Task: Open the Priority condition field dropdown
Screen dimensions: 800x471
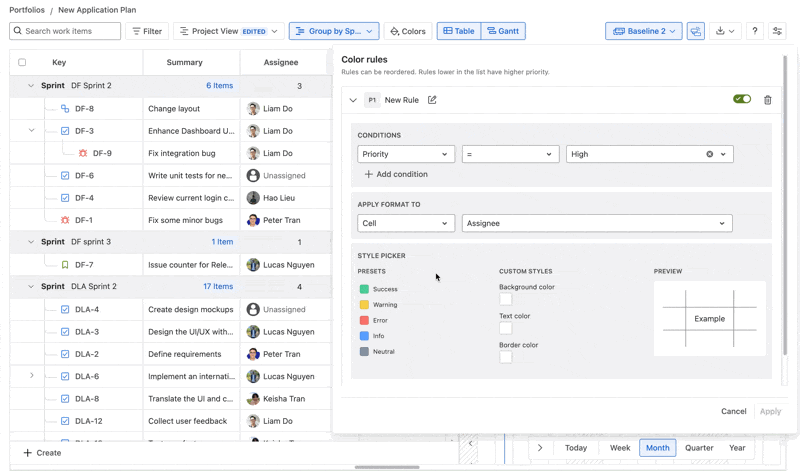Action: tap(405, 154)
